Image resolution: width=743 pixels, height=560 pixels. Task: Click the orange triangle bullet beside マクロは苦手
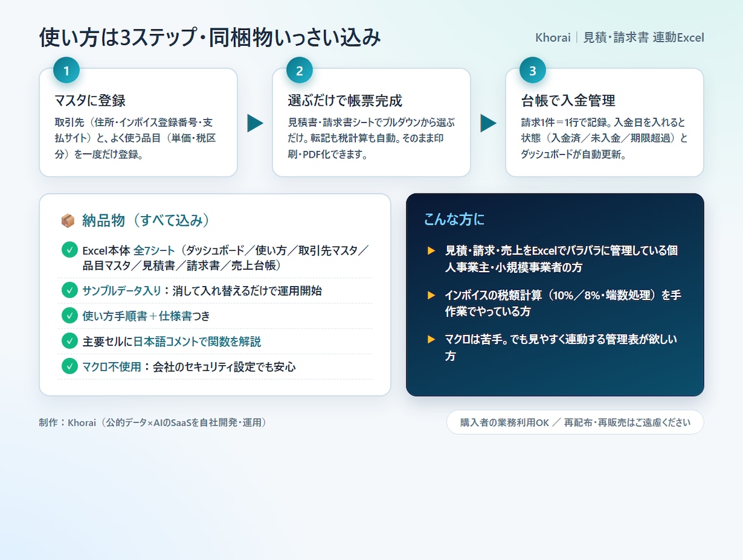tap(431, 340)
